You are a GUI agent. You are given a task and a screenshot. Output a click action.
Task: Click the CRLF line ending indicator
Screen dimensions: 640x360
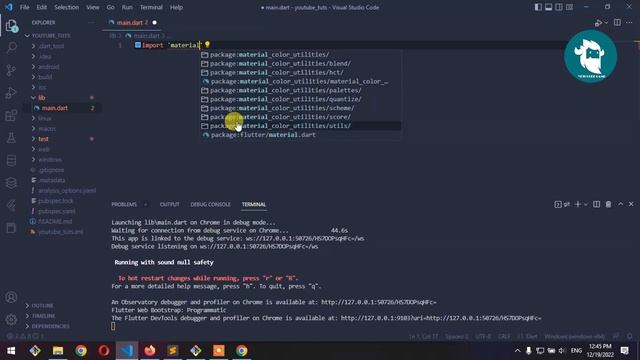(x=504, y=337)
